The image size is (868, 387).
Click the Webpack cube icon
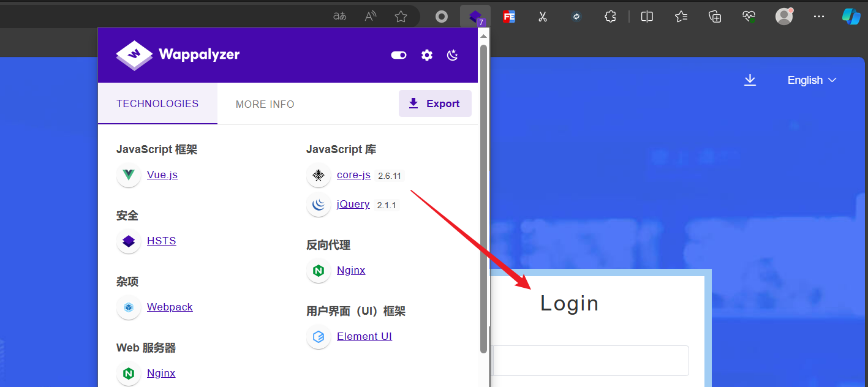click(129, 307)
